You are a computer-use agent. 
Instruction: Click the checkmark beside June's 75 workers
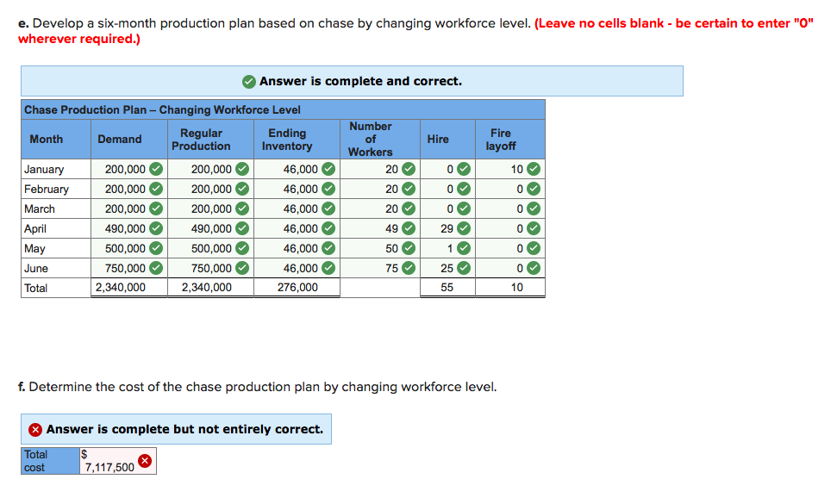pyautogui.click(x=409, y=268)
